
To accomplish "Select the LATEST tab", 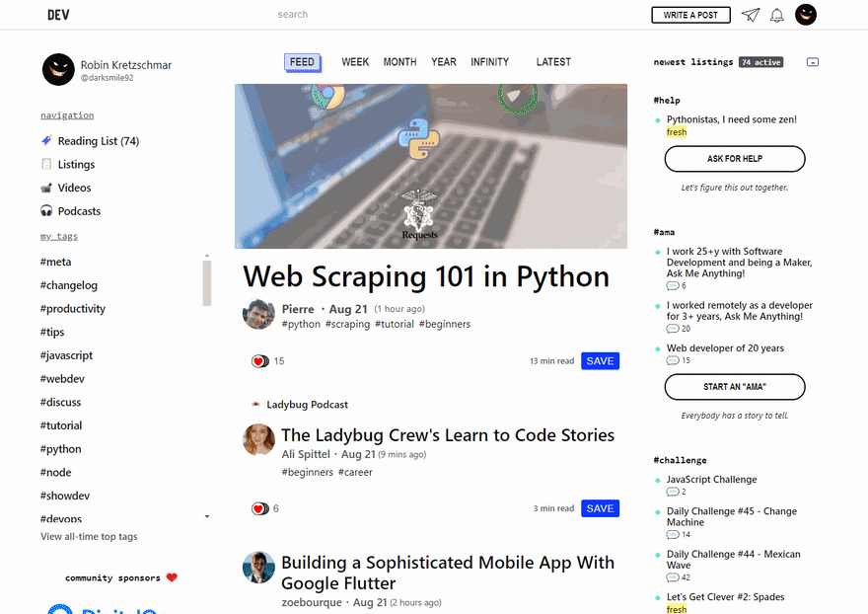I will click(x=553, y=62).
